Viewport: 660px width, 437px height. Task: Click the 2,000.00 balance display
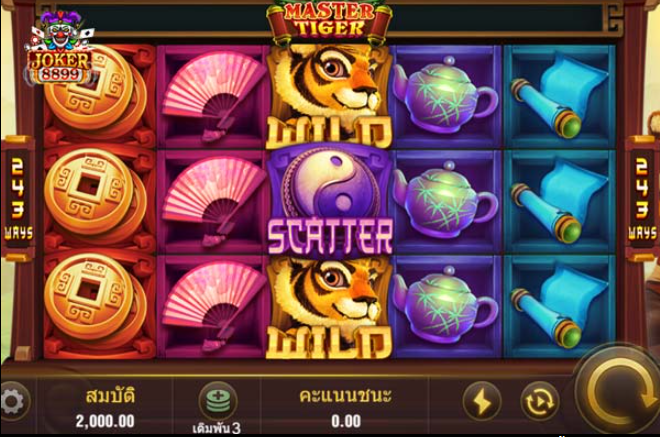point(105,421)
